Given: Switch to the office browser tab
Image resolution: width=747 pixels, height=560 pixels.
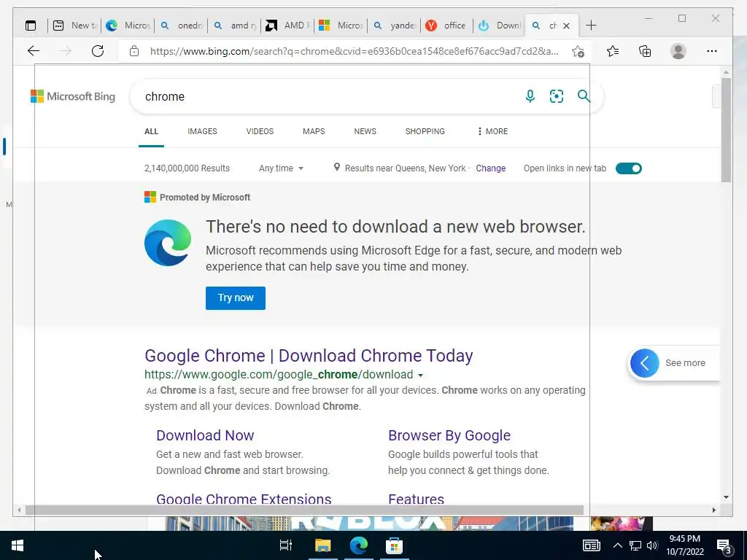Looking at the screenshot, I should [446, 26].
